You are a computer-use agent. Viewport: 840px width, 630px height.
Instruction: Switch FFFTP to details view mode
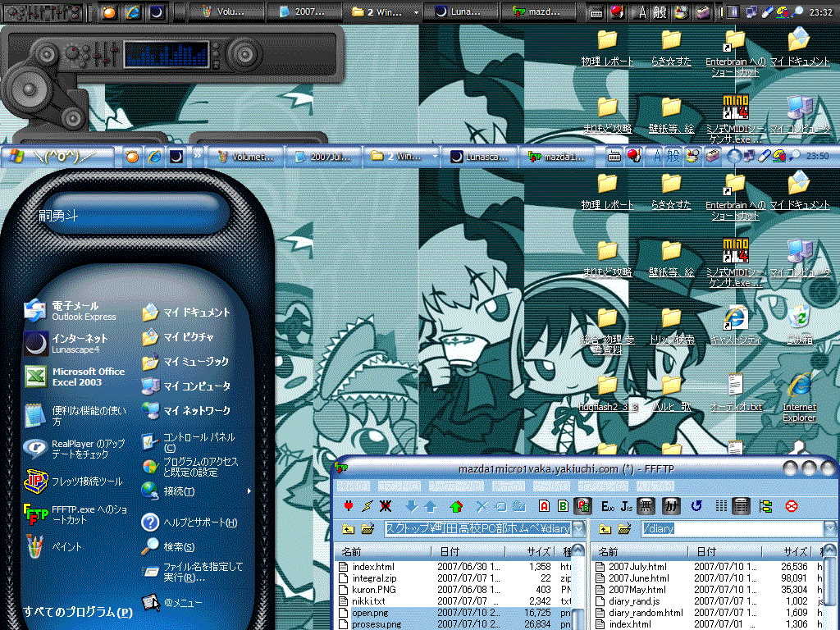tap(741, 506)
